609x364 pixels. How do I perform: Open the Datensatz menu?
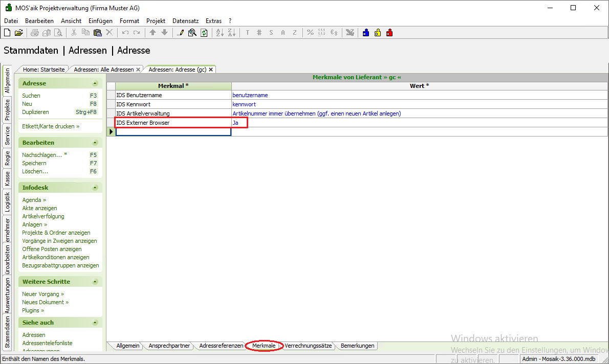185,21
